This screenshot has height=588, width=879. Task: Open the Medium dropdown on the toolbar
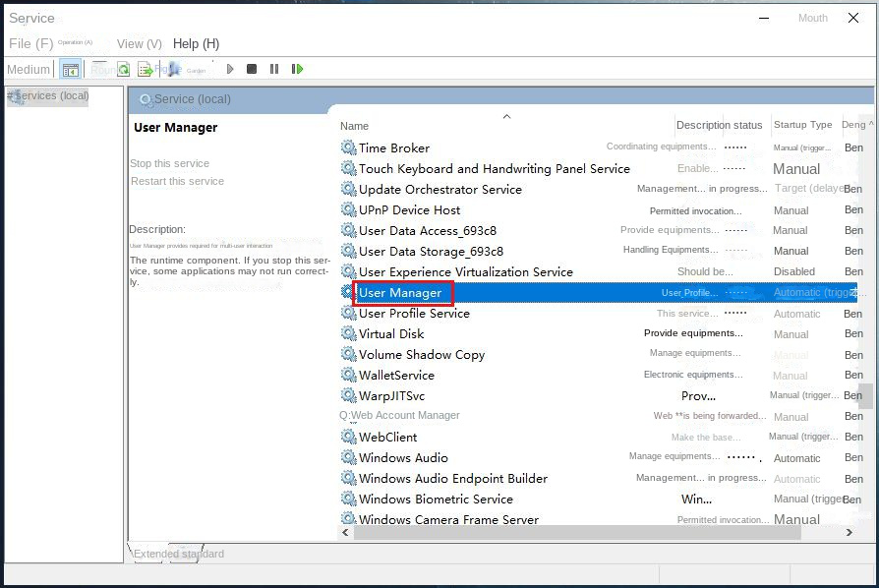(29, 69)
